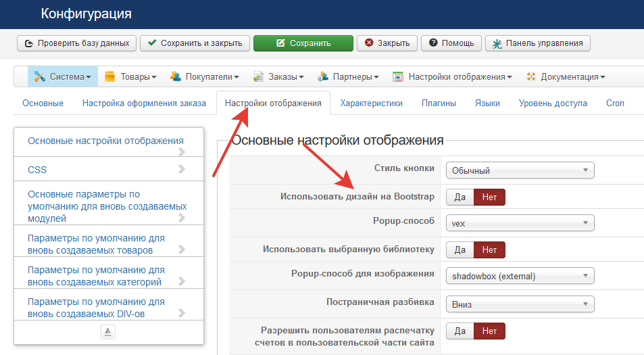644x355 pixels.
Task: Switch to the Основные tab
Action: (x=43, y=103)
